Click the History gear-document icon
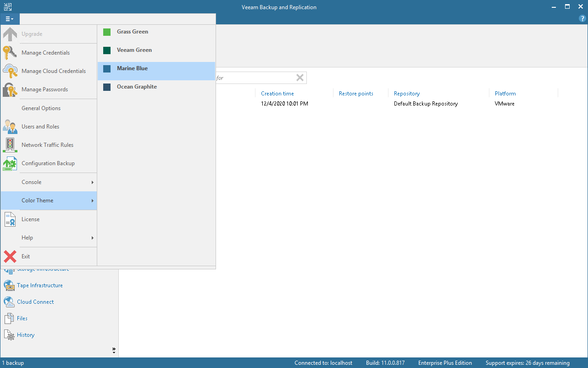This screenshot has height=368, width=588. pos(9,335)
